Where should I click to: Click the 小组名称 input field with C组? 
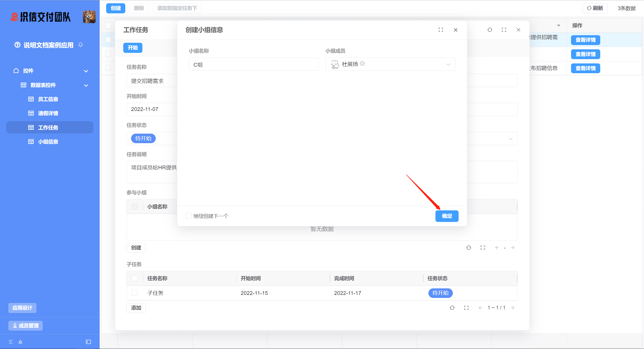[254, 64]
